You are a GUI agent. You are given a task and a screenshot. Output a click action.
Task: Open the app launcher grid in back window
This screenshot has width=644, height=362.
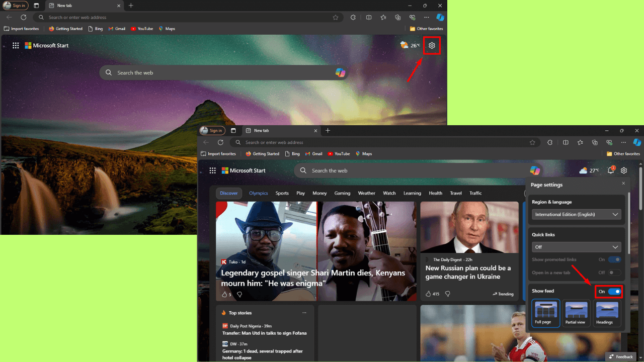coord(16,45)
